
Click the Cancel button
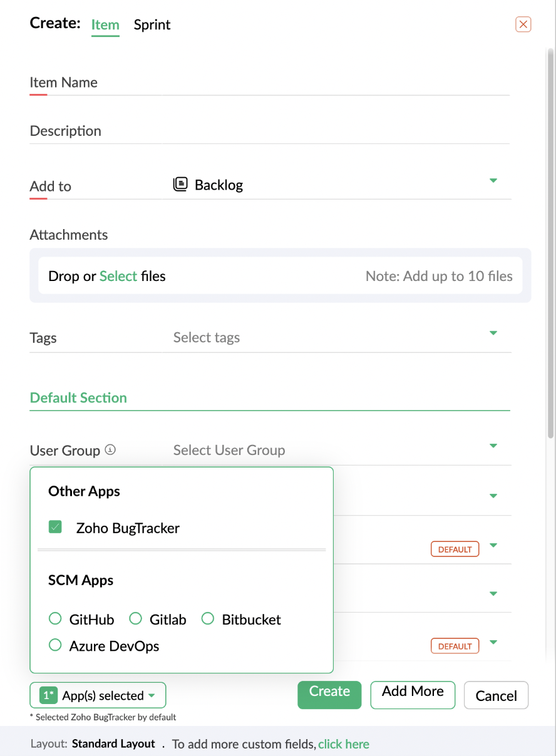tap(496, 695)
